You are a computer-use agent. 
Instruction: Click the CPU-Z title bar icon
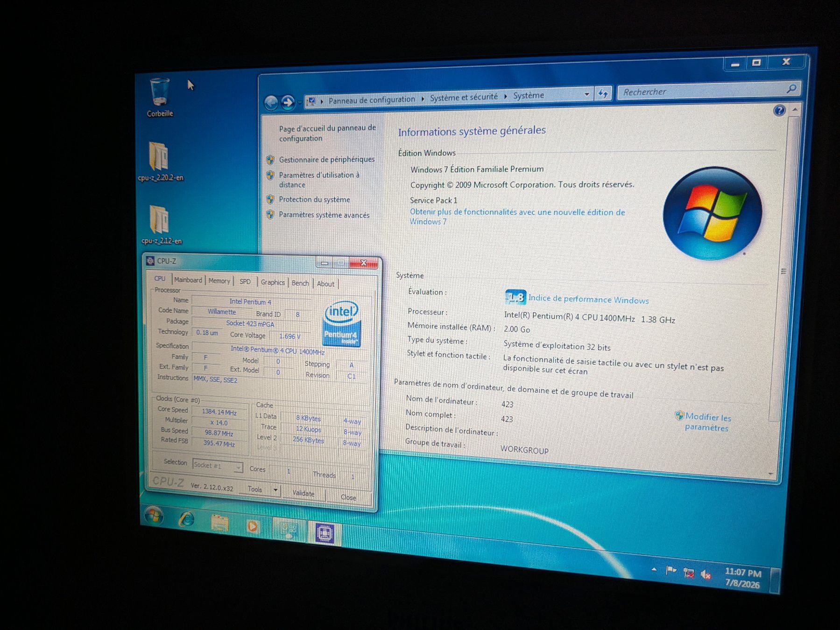(x=150, y=260)
